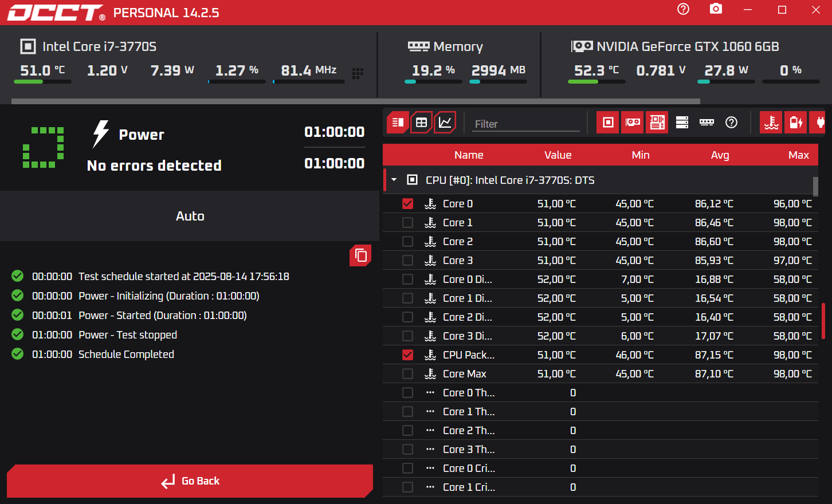
Task: Click the 2994 MB memory value
Action: (499, 70)
